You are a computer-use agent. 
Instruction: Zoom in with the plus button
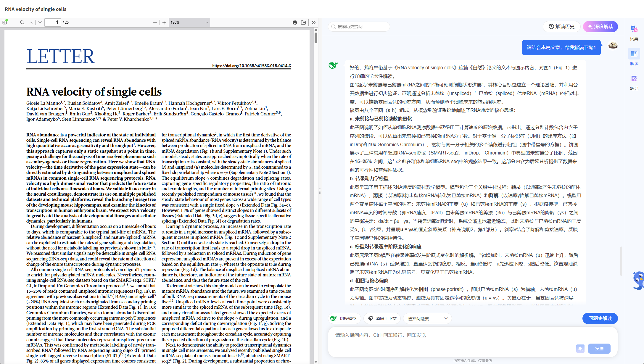click(164, 22)
